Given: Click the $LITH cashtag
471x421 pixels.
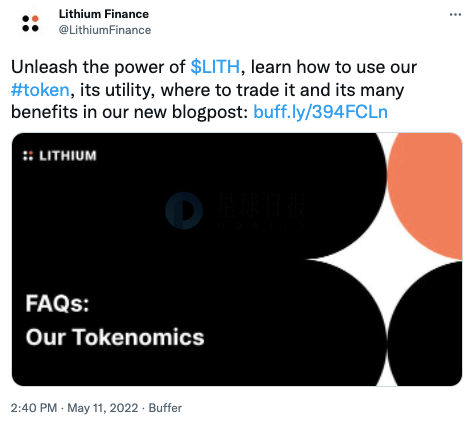Looking at the screenshot, I should [215, 67].
